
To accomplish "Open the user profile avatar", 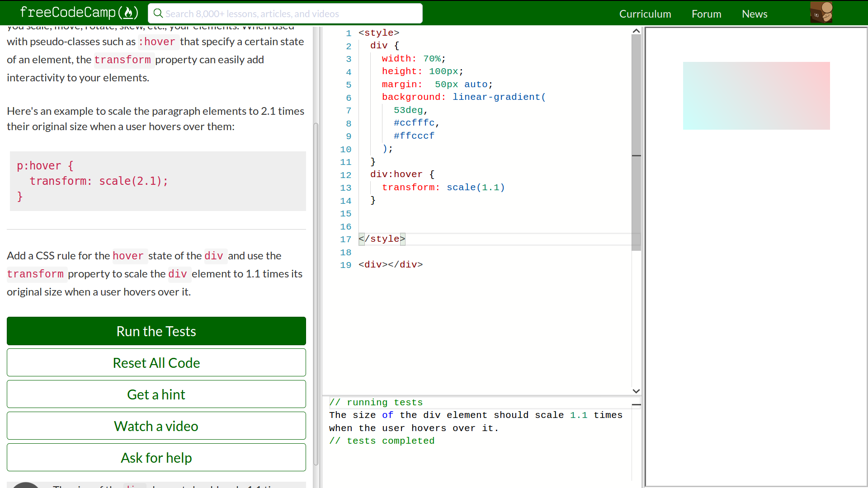I will point(821,13).
